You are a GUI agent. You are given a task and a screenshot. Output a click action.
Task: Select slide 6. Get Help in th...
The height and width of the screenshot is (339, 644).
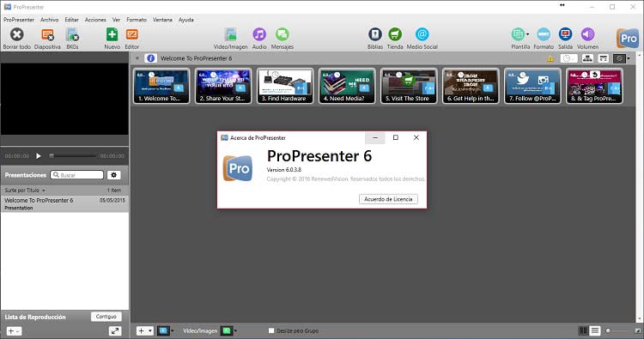point(471,86)
